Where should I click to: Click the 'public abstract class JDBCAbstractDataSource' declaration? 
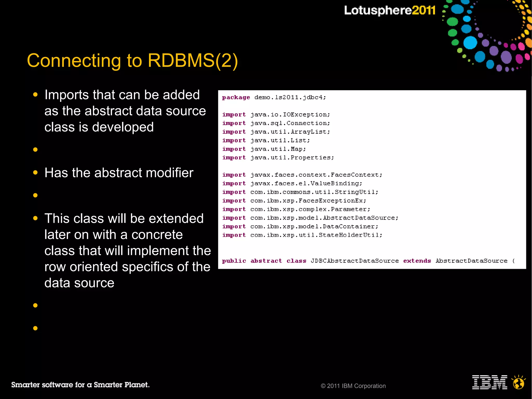[310, 261]
